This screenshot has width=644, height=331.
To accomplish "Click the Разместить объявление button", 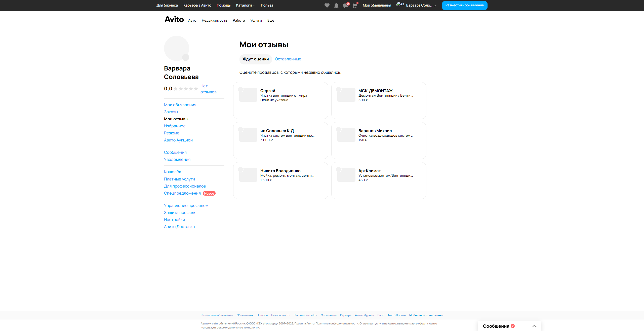I will point(464,5).
